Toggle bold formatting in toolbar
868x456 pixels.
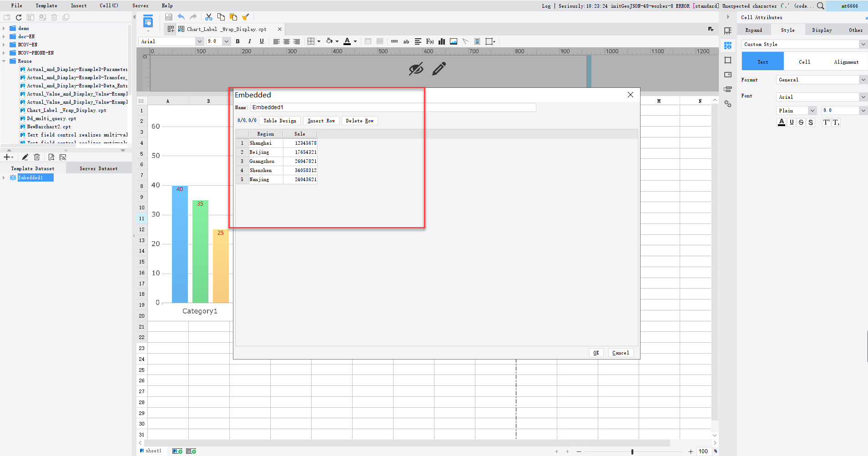tap(237, 41)
